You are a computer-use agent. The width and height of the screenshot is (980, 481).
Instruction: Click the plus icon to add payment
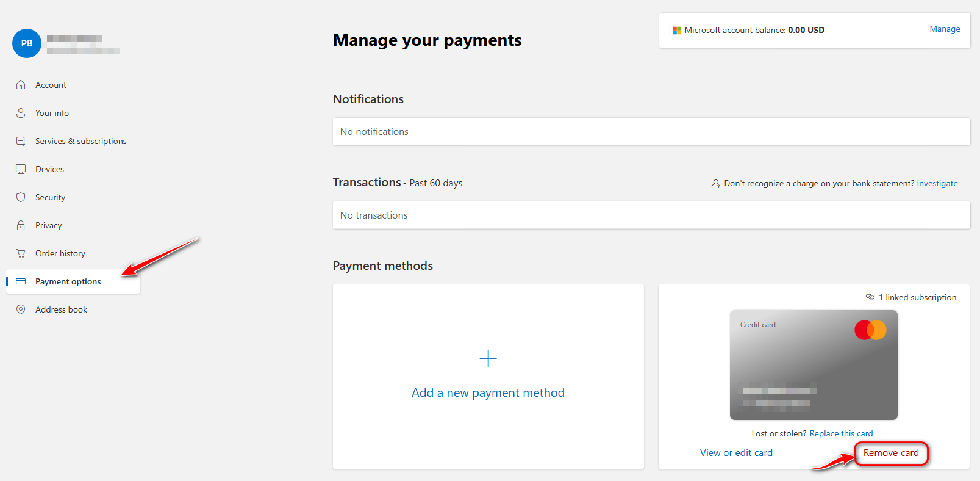pyautogui.click(x=488, y=358)
